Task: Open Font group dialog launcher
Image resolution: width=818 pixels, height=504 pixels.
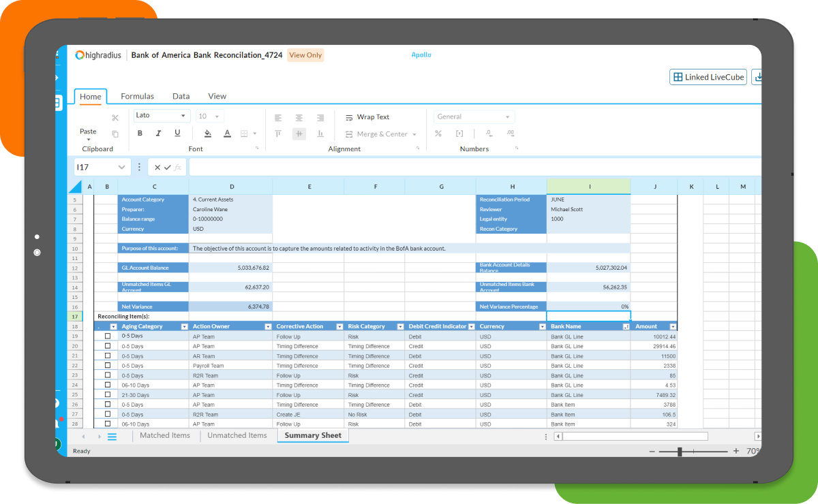Action: [257, 148]
